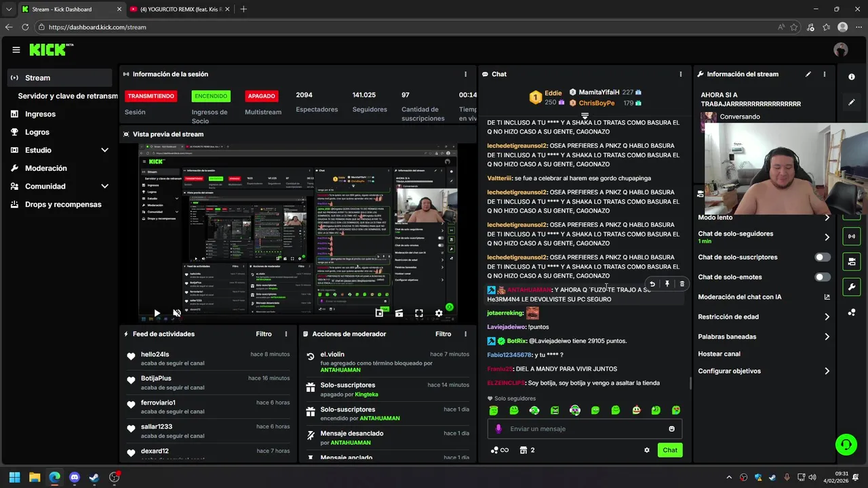Screen dimensions: 868x488
Task: Click the green Chat send button
Action: point(670,450)
